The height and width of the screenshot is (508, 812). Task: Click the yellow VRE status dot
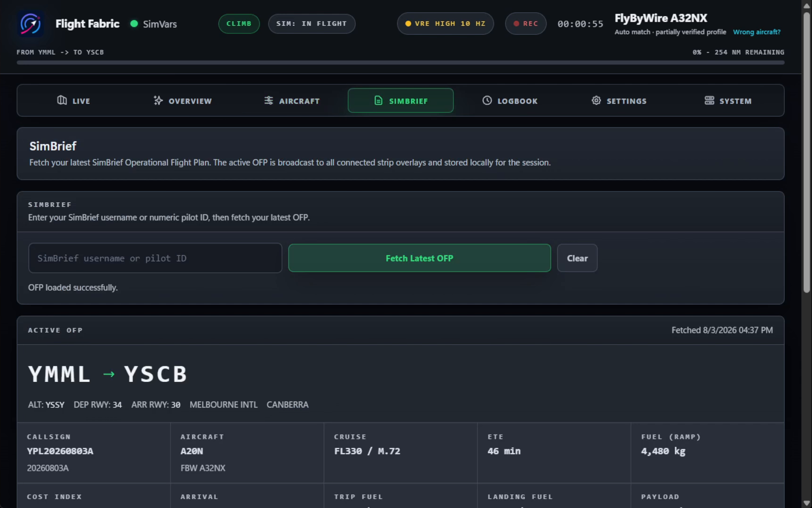coord(408,24)
